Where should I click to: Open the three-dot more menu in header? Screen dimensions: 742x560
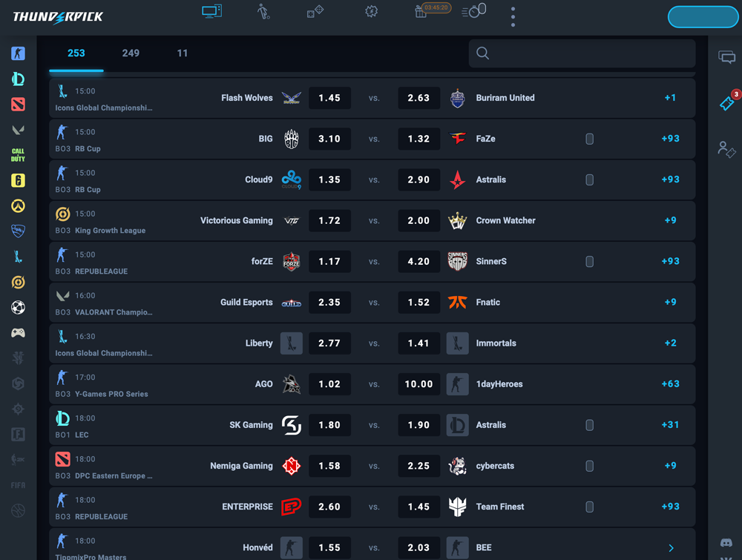513,16
